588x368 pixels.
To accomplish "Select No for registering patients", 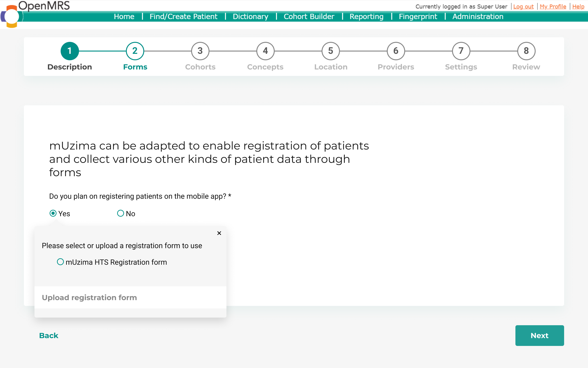I will tap(121, 213).
